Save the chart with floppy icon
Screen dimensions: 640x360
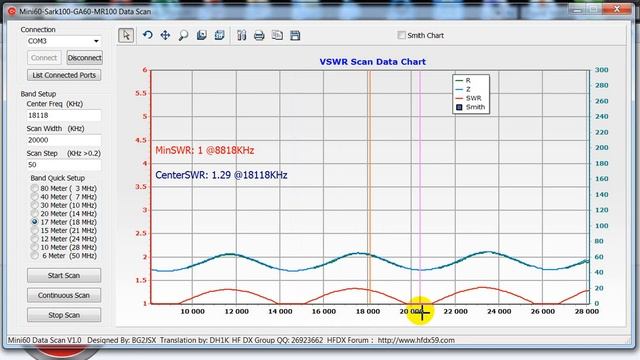(x=295, y=36)
